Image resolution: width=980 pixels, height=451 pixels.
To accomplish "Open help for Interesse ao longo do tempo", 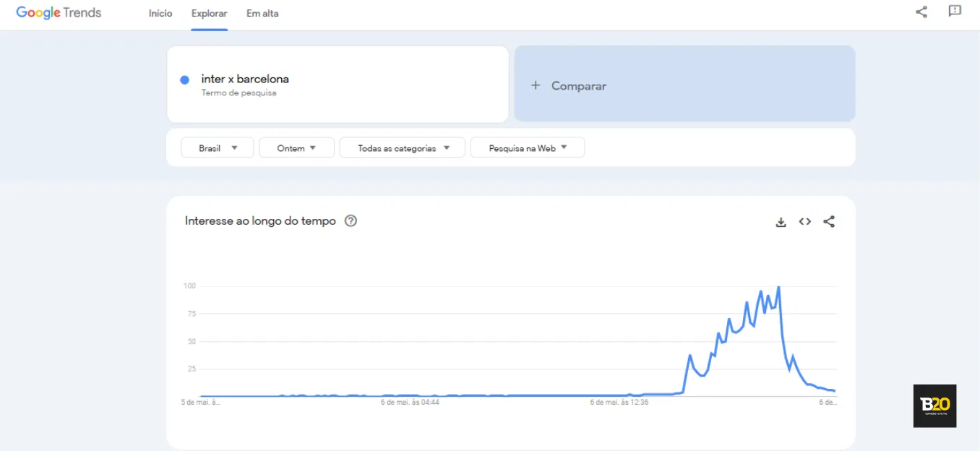I will pos(351,221).
